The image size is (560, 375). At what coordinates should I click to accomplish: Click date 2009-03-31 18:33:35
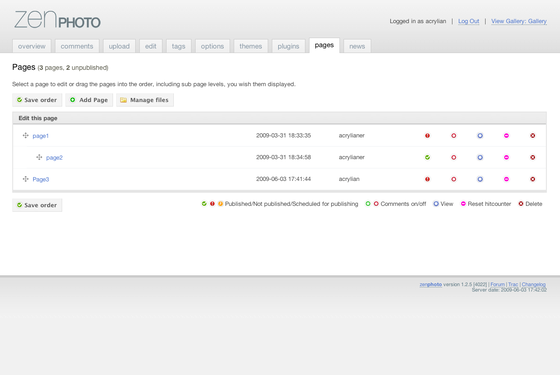(284, 136)
